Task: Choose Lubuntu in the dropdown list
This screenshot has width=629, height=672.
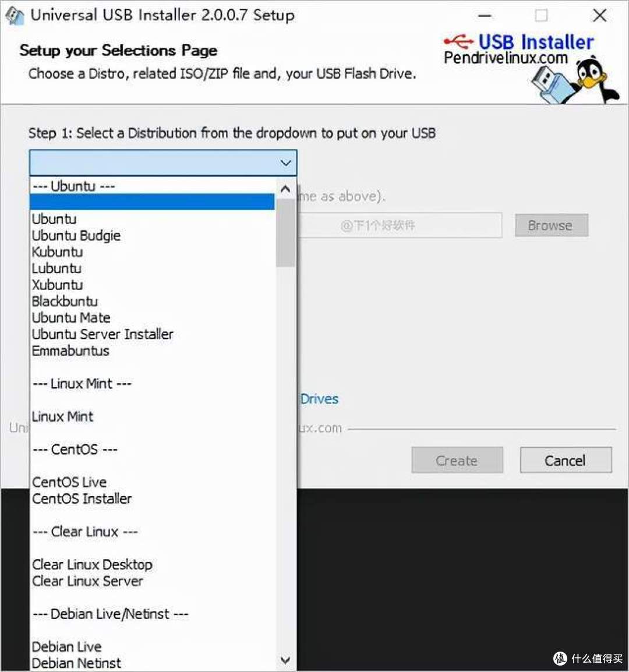Action: click(152, 268)
